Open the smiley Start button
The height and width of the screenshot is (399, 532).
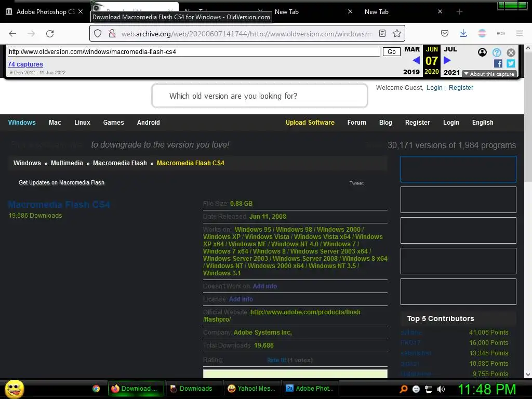point(14,389)
